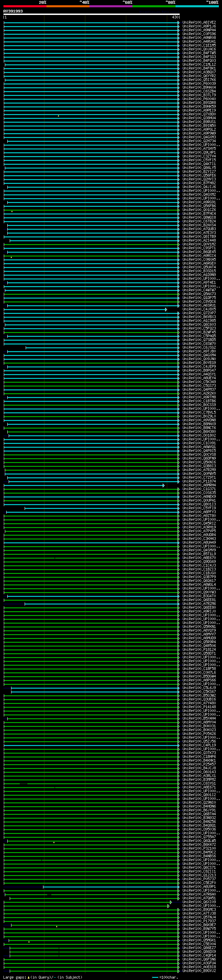Image resolution: width=222 pixels, height=980 pixels.
Task: Click the UniRef100_C5YFI9 label
Action: tap(199, 508)
